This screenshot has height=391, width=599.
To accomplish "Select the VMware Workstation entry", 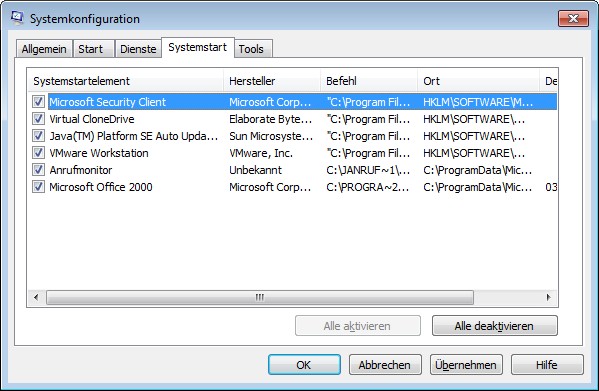I will pos(99,153).
